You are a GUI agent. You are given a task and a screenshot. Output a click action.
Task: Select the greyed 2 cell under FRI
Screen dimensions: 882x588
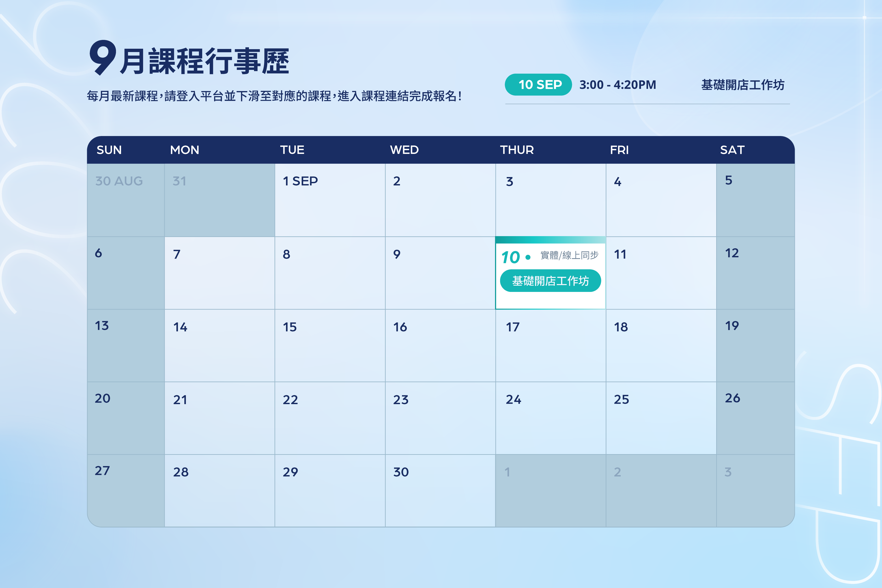[661, 491]
